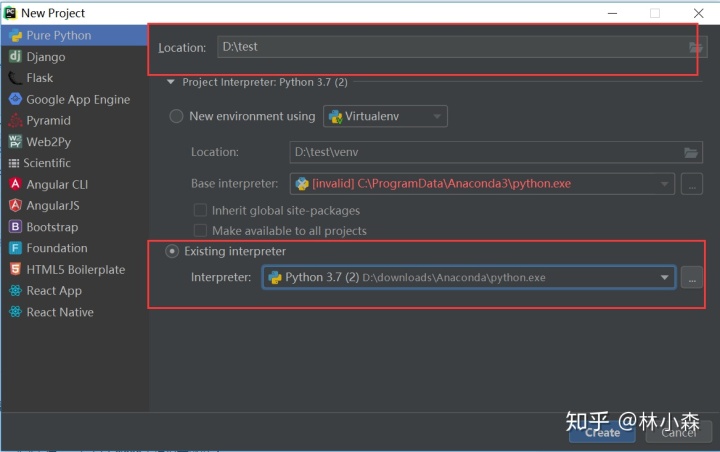Click PyCharm logo in title bar

click(10, 13)
